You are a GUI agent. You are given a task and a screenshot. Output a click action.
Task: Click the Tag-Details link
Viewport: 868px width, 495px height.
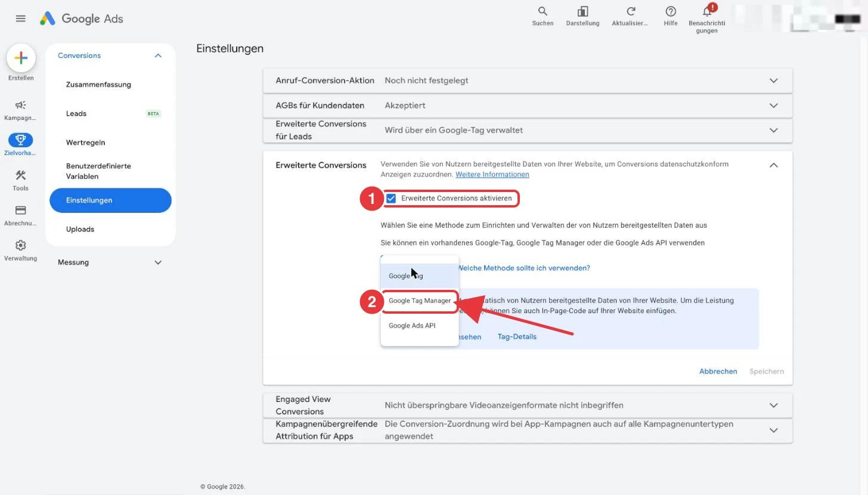[x=517, y=336]
